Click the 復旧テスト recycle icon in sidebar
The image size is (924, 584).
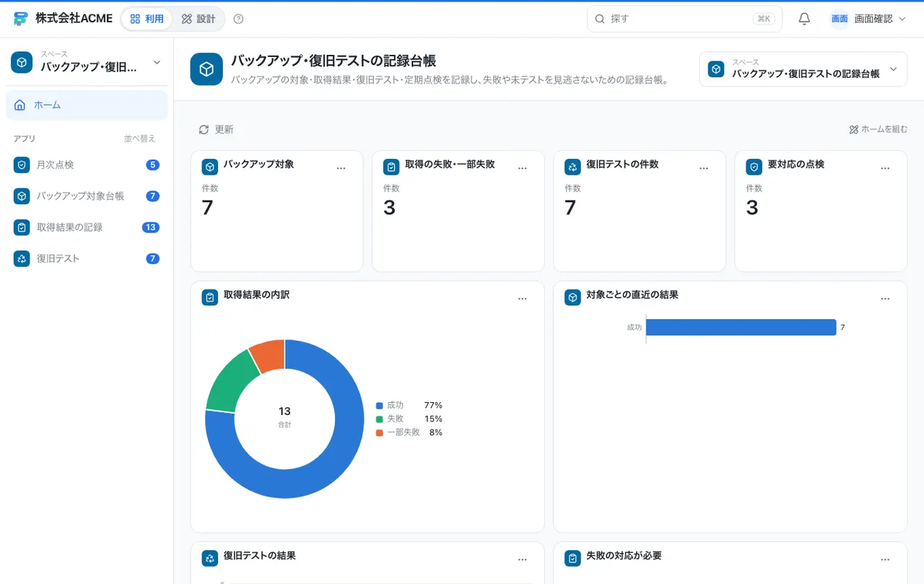(x=22, y=258)
